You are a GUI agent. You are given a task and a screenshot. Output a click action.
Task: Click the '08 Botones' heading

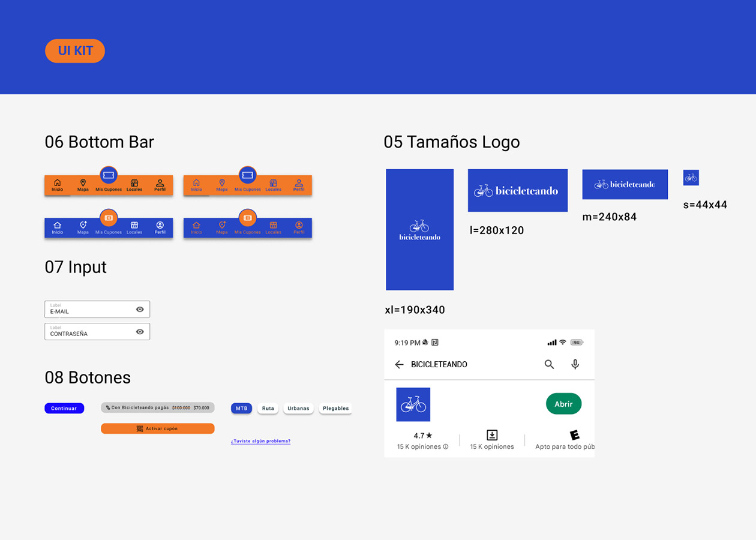[x=88, y=377]
